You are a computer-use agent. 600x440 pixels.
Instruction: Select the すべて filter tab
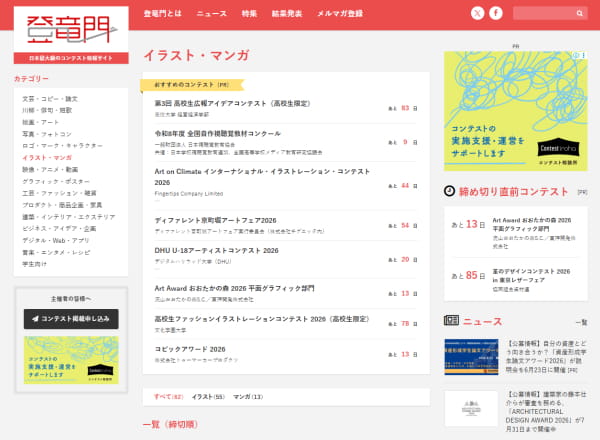pos(169,397)
